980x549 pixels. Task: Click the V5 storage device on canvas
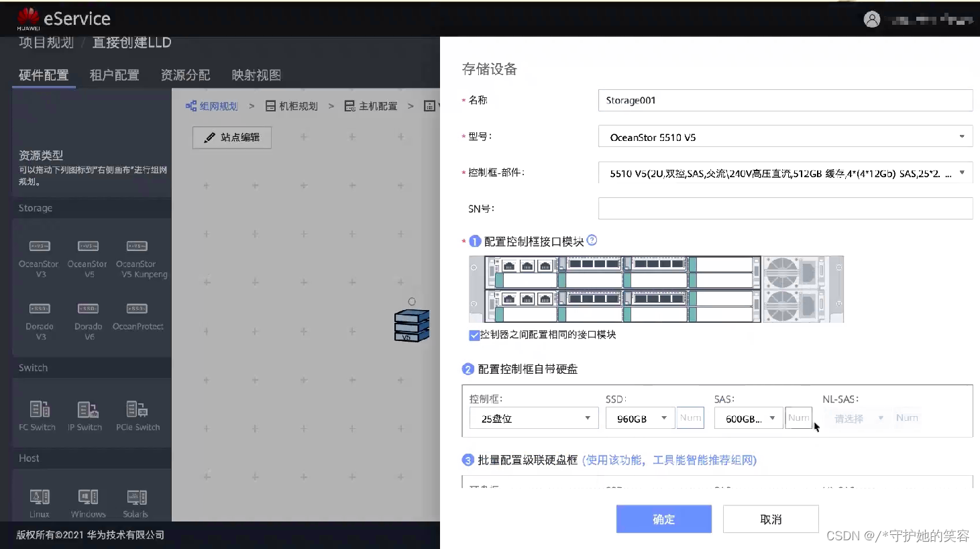tap(411, 326)
